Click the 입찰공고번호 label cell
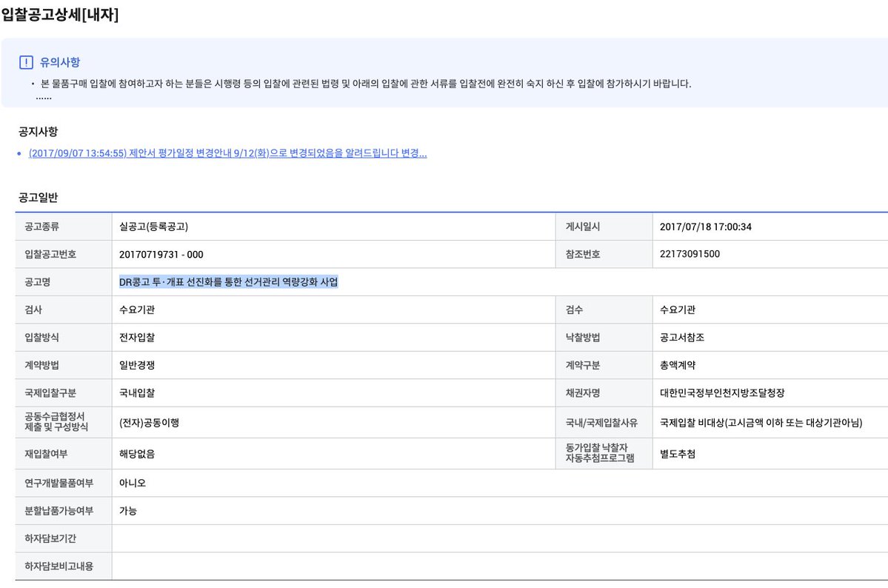Image resolution: width=888 pixels, height=588 pixels. (64, 254)
